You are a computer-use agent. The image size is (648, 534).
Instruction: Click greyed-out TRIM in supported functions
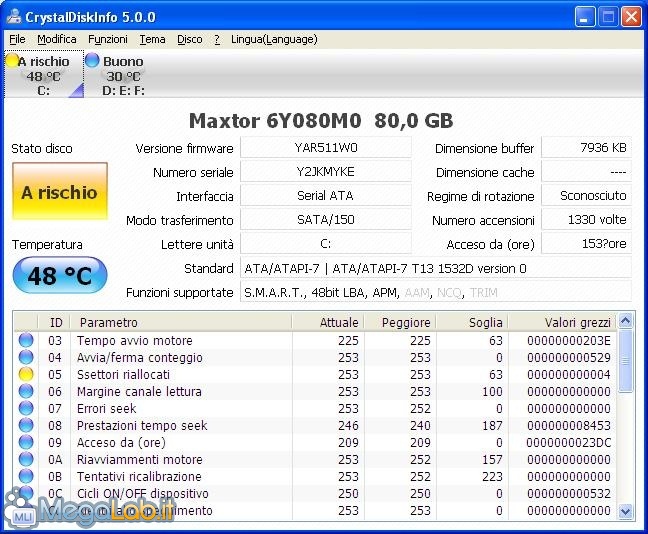484,293
